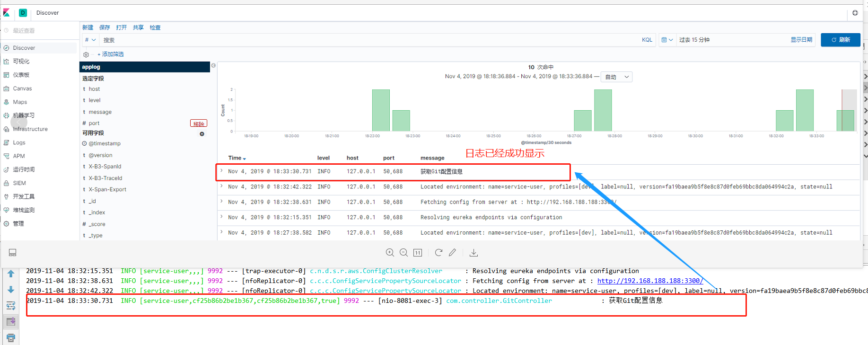Click the 显示日期 link
This screenshot has width=868, height=345.
(x=801, y=40)
